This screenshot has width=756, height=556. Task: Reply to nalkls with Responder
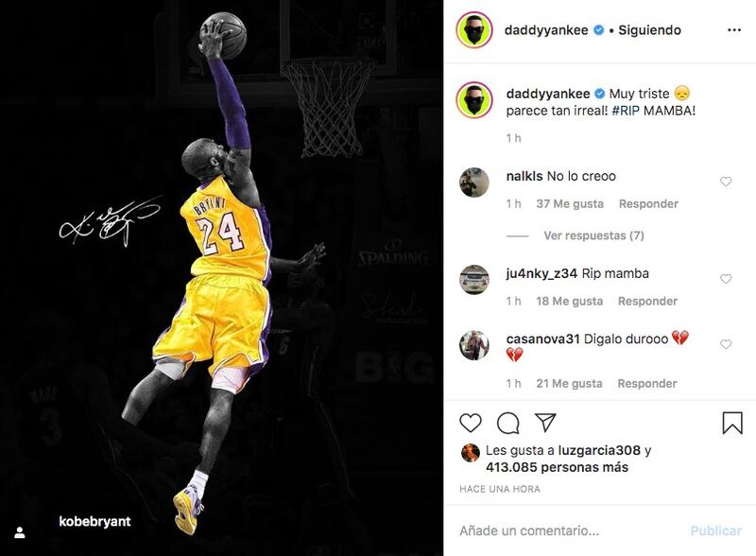point(648,203)
